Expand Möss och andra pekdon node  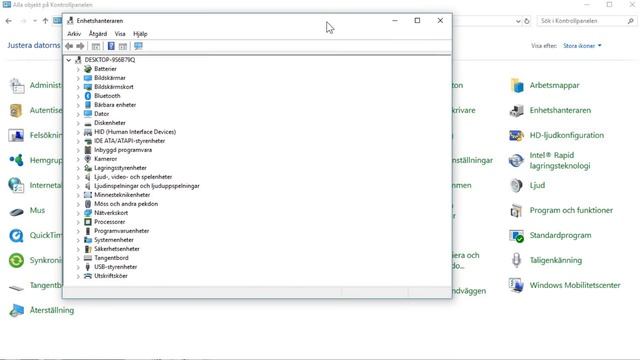(78, 204)
